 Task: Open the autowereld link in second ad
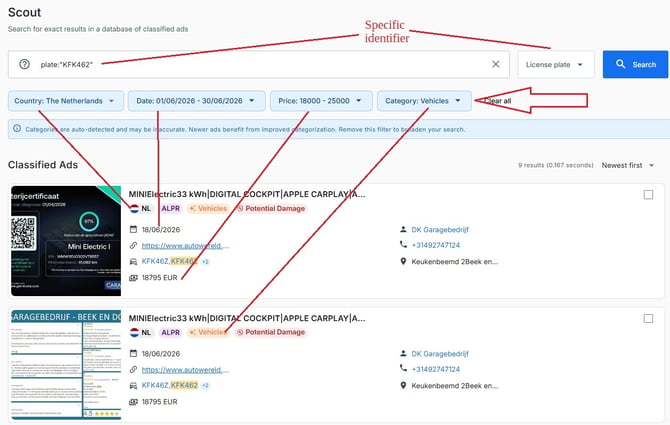click(185, 369)
